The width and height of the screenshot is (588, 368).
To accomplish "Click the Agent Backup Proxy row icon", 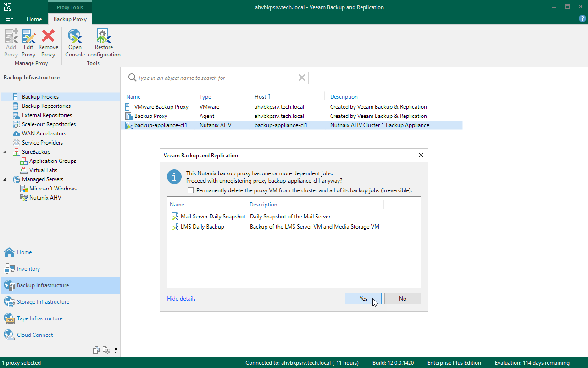I will [129, 116].
